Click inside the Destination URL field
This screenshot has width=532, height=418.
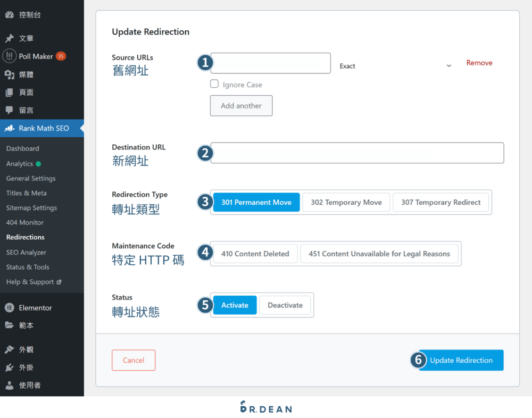click(356, 153)
